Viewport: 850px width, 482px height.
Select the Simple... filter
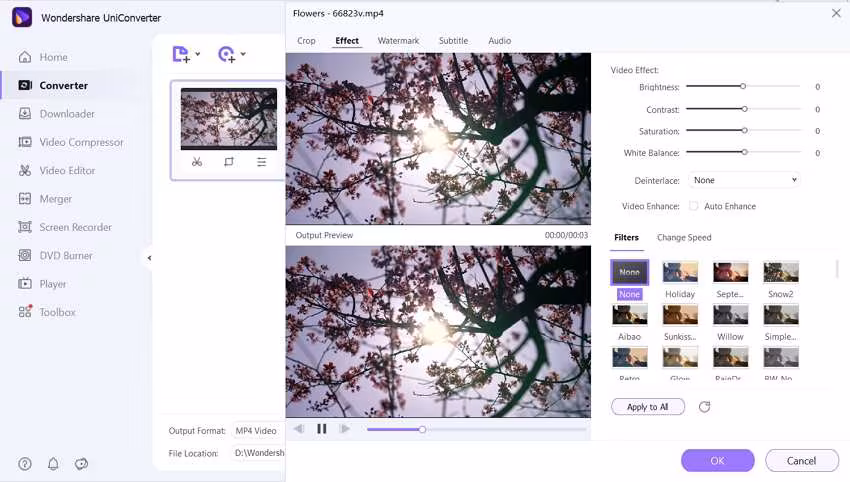(781, 315)
